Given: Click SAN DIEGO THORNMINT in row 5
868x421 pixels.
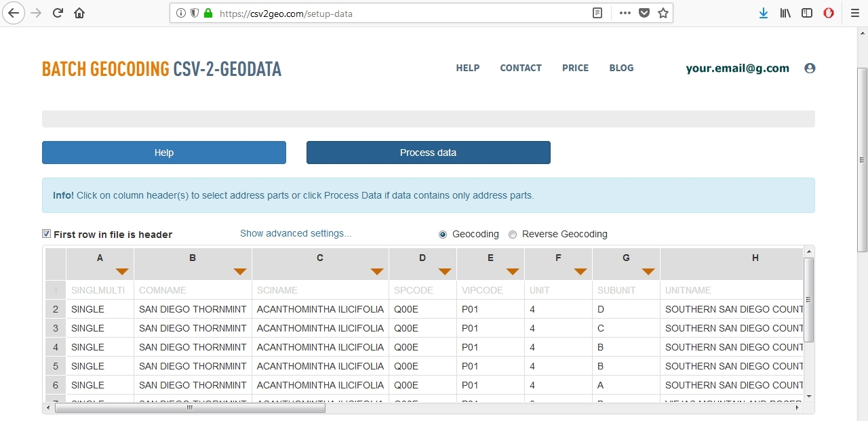Looking at the screenshot, I should click(193, 366).
